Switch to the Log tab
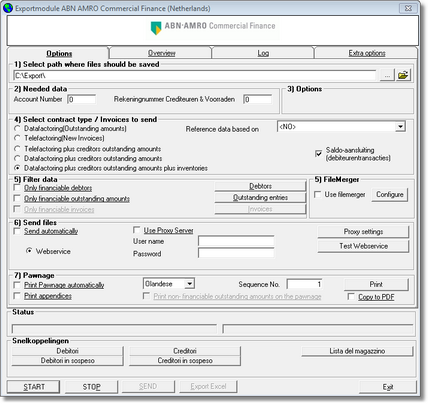This screenshot has height=404, width=428. [263, 53]
